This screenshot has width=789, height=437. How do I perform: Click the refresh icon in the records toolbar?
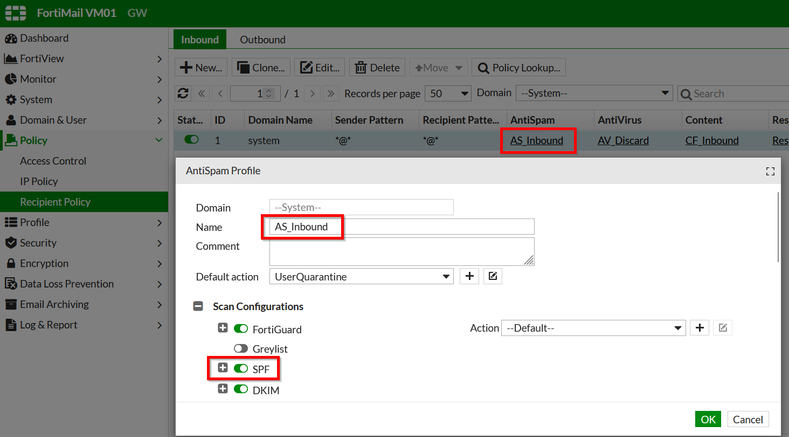183,93
